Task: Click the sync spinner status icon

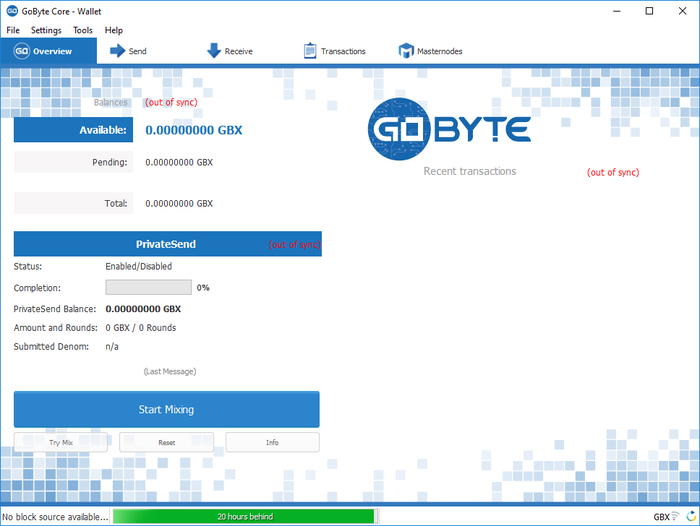Action: pos(690,516)
